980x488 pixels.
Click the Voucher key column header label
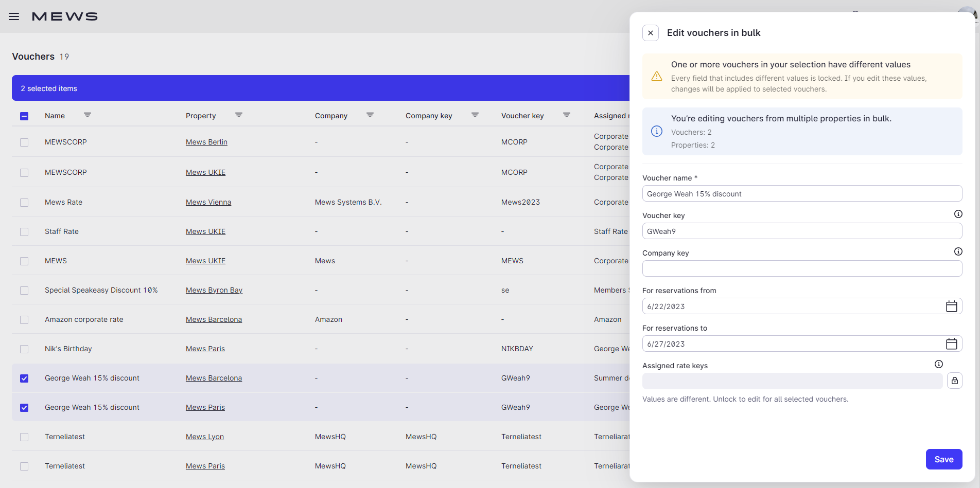[522, 116]
